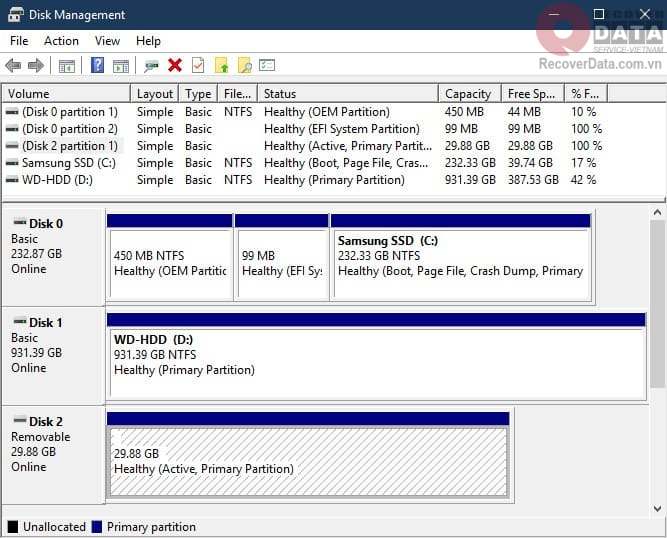Select the Disk 2 Removable label panel

click(x=54, y=455)
